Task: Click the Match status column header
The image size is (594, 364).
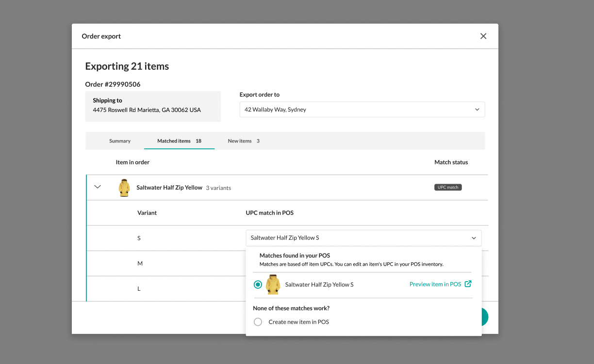Action: pos(451,162)
